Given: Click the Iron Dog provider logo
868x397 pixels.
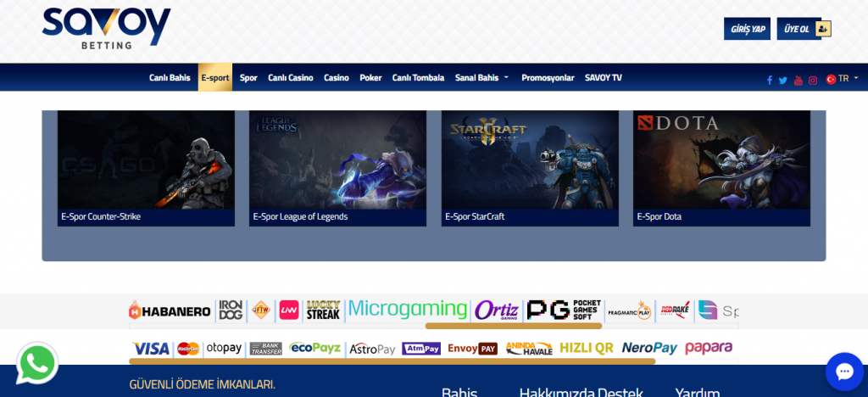Looking at the screenshot, I should coord(231,310).
